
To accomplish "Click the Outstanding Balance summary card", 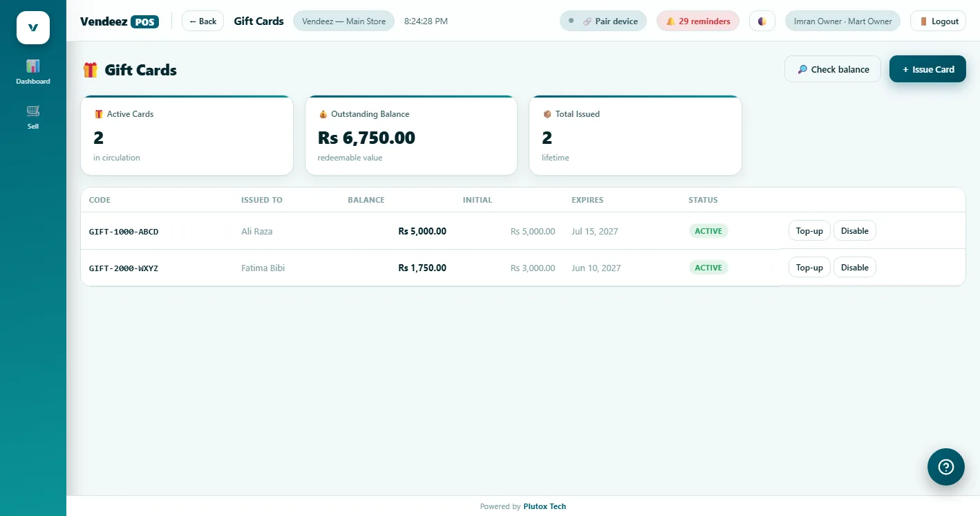I will (x=411, y=136).
